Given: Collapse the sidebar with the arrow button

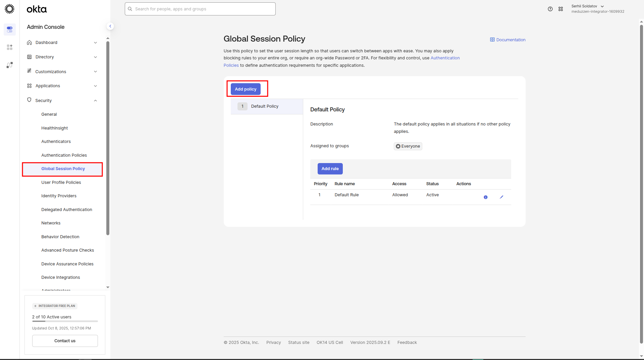Looking at the screenshot, I should click(x=110, y=26).
